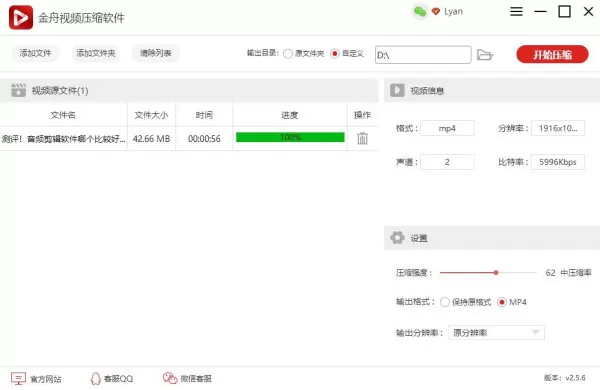600x390 pixels.
Task: Click the 比特率 5996Kbps field
Action: [558, 162]
